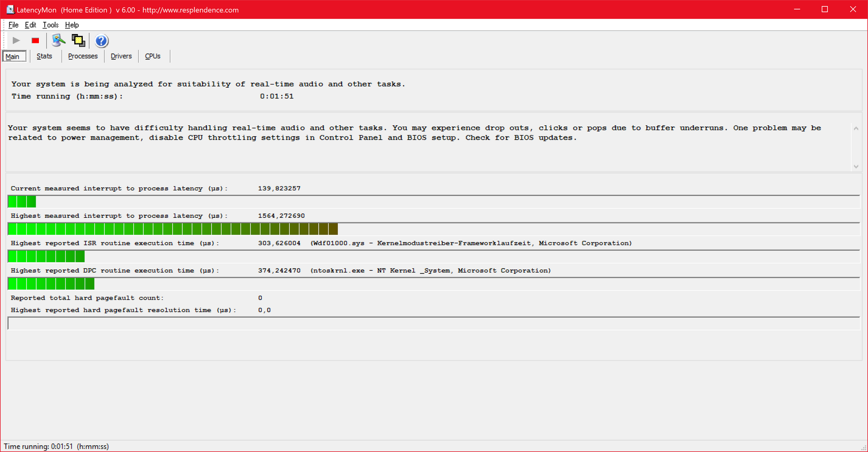Click the ntoskrnl.exe driver description text
The height and width of the screenshot is (452, 868).
coord(430,271)
